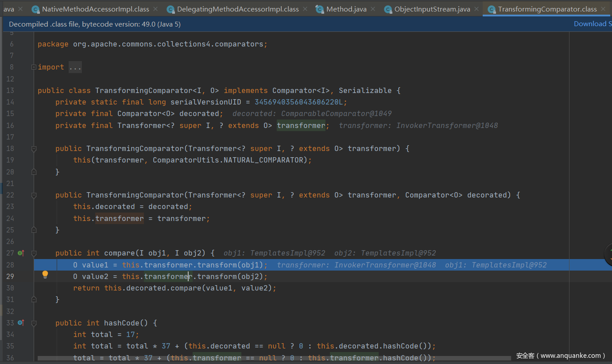Expand the folded import block on line 8

pyautogui.click(x=34, y=67)
